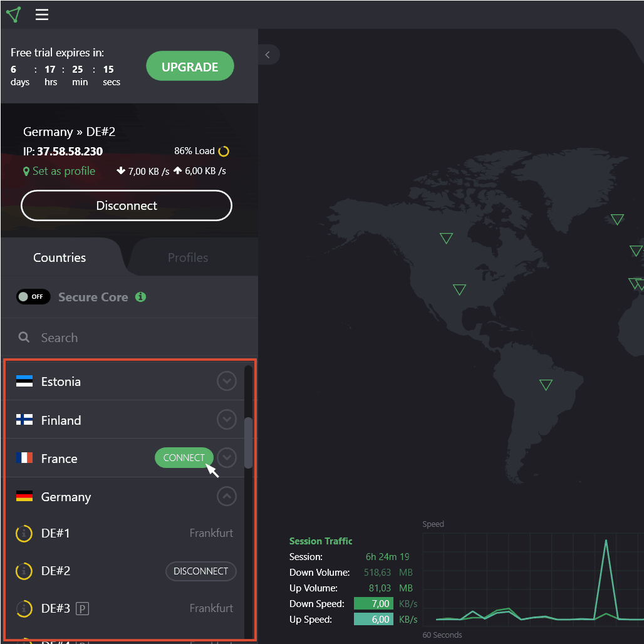The width and height of the screenshot is (644, 644).
Task: Expand the France server list
Action: coord(227,457)
